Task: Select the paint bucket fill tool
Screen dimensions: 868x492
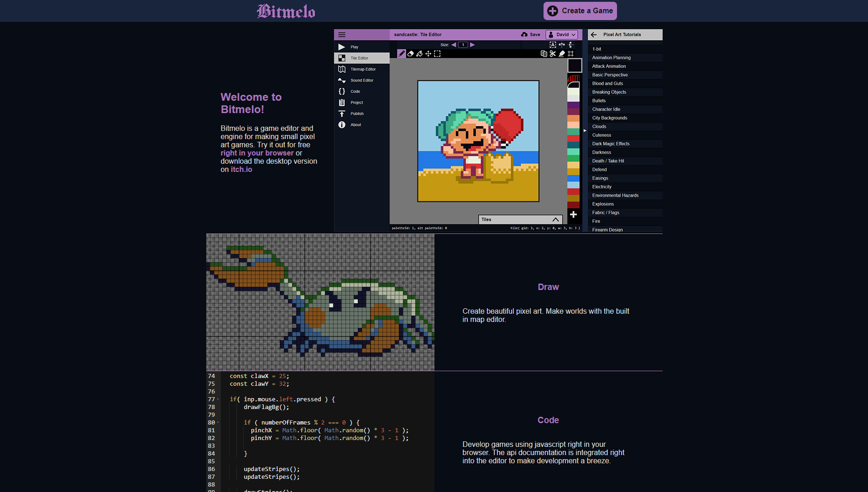Action: 419,54
